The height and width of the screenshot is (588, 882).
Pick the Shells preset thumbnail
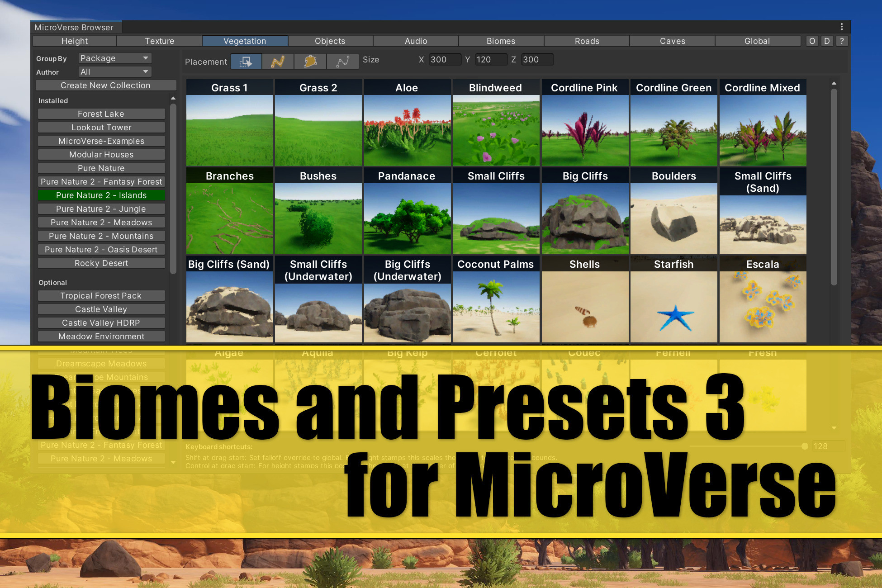(585, 299)
